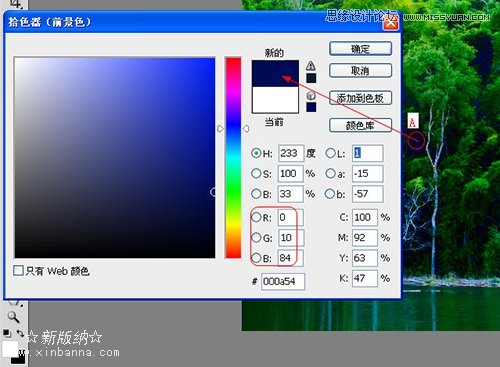Click the a value field showing -15
500x367 pixels.
tap(368, 173)
